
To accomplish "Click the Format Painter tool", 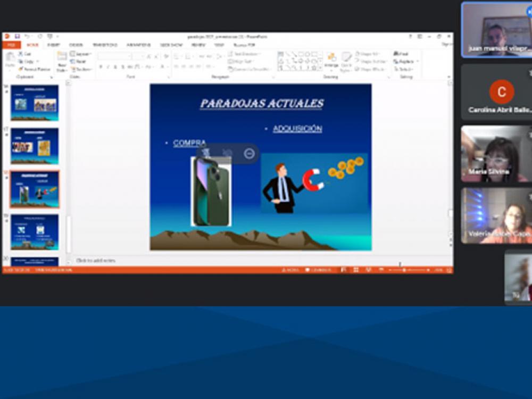I will tap(36, 69).
